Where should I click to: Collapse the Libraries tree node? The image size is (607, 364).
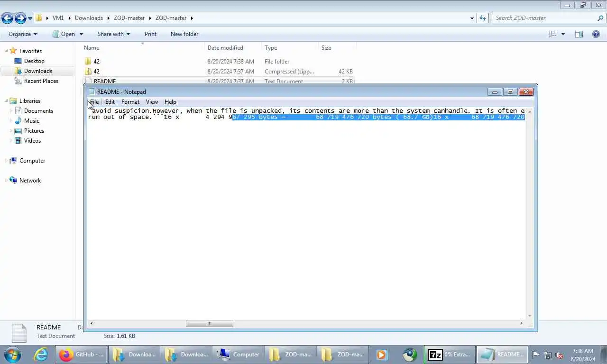coord(7,101)
